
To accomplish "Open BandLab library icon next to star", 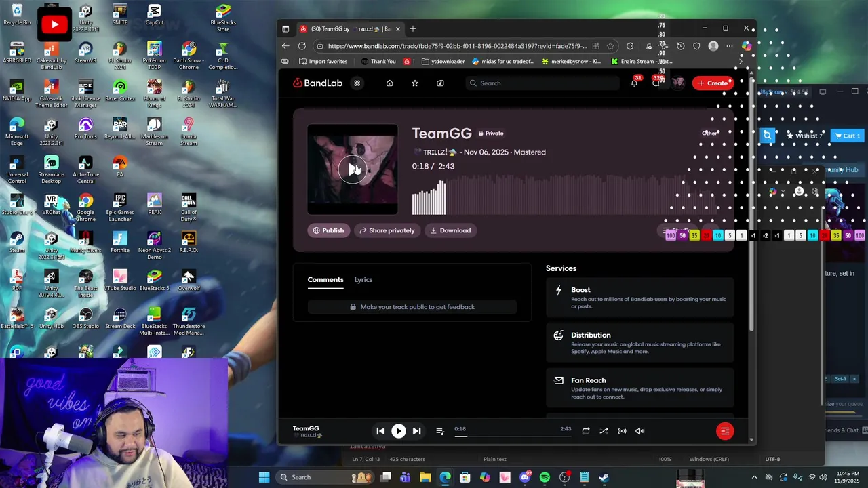I will point(440,83).
